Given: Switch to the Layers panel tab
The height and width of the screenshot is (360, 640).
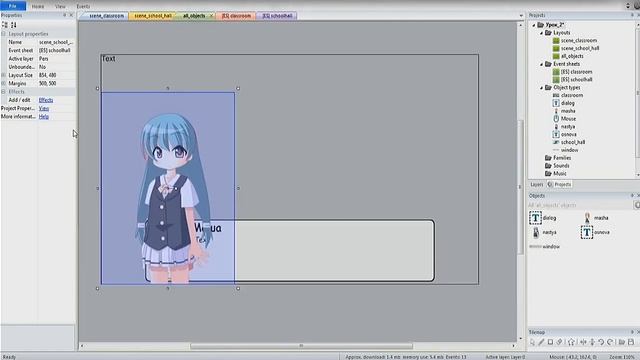Looking at the screenshot, I should pos(537,184).
